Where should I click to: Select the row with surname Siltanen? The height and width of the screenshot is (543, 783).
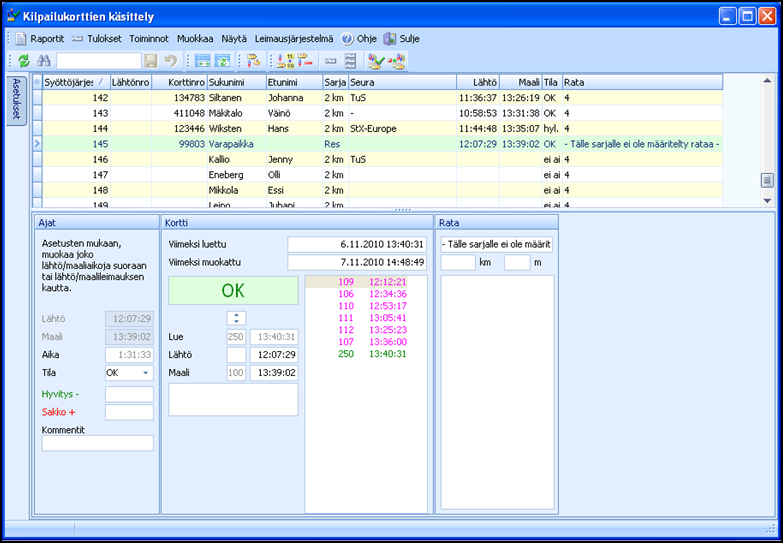383,98
